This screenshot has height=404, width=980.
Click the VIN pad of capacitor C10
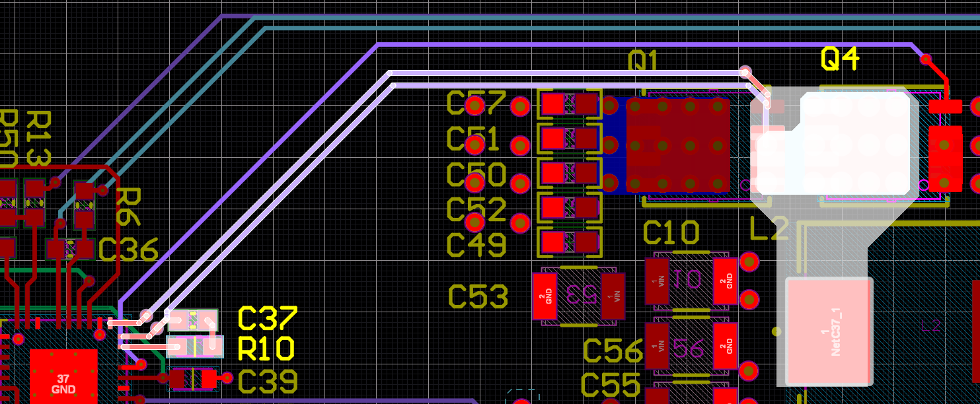point(658,281)
